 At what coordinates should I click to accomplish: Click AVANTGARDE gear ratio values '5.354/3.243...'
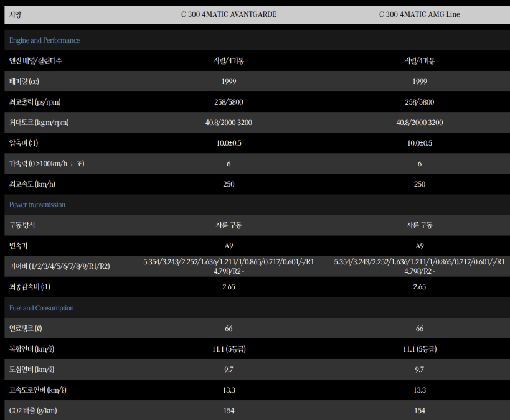(229, 266)
